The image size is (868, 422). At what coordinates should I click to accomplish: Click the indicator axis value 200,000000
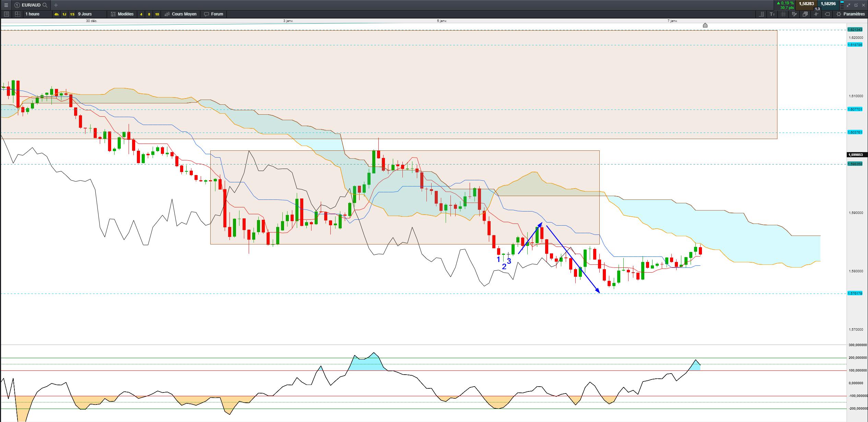pyautogui.click(x=858, y=358)
